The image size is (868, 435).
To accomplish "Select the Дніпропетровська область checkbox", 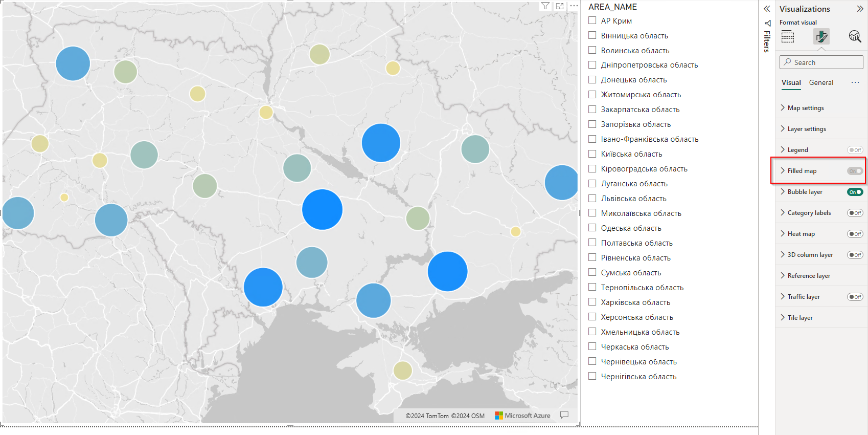I will tap(592, 65).
